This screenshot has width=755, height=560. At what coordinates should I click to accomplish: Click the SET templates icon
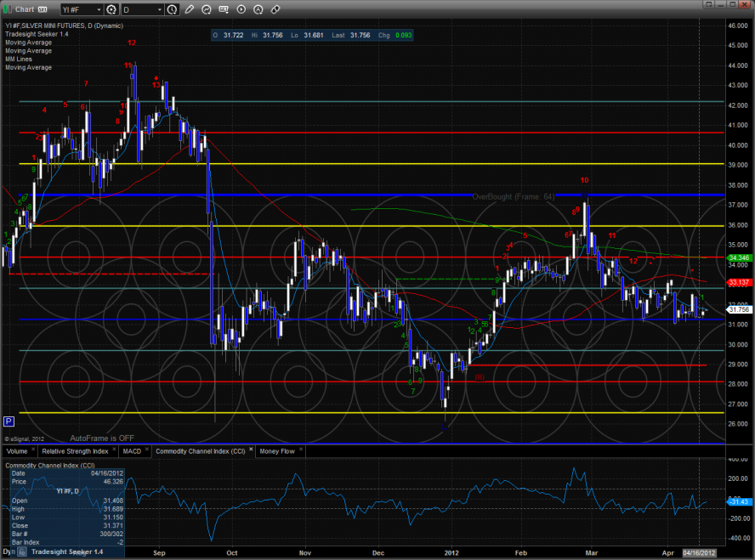click(x=224, y=9)
